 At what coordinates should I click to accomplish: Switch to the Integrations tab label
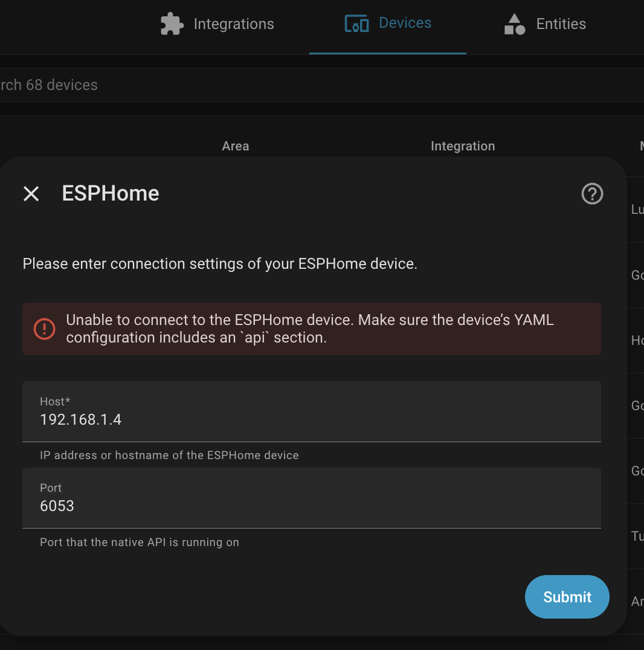pyautogui.click(x=233, y=24)
